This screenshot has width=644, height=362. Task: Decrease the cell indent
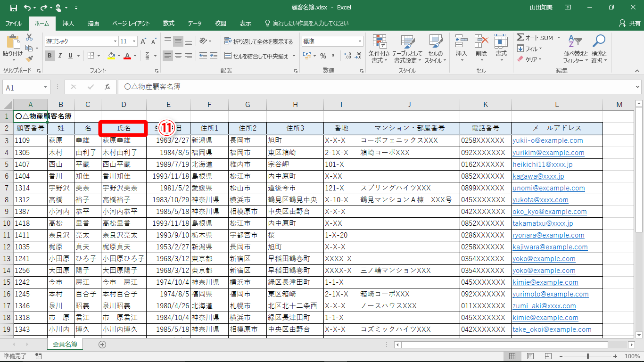point(203,56)
